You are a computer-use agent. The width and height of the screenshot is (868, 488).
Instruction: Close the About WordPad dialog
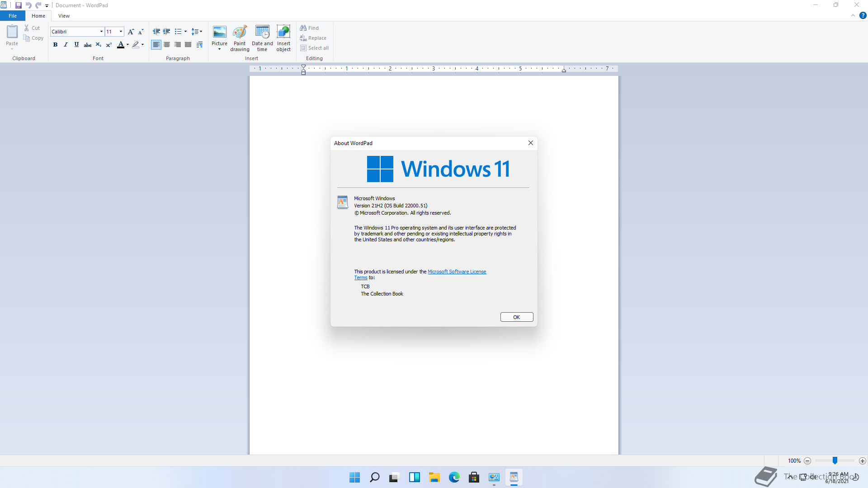pos(531,143)
